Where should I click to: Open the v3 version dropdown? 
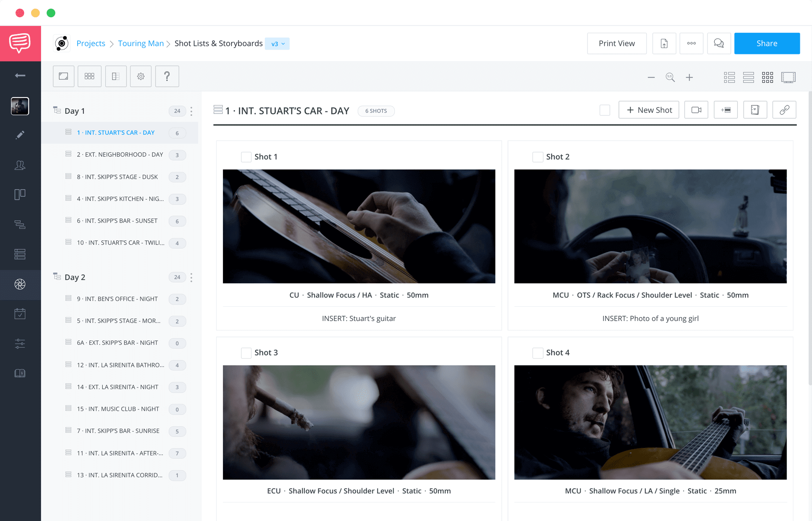point(277,43)
